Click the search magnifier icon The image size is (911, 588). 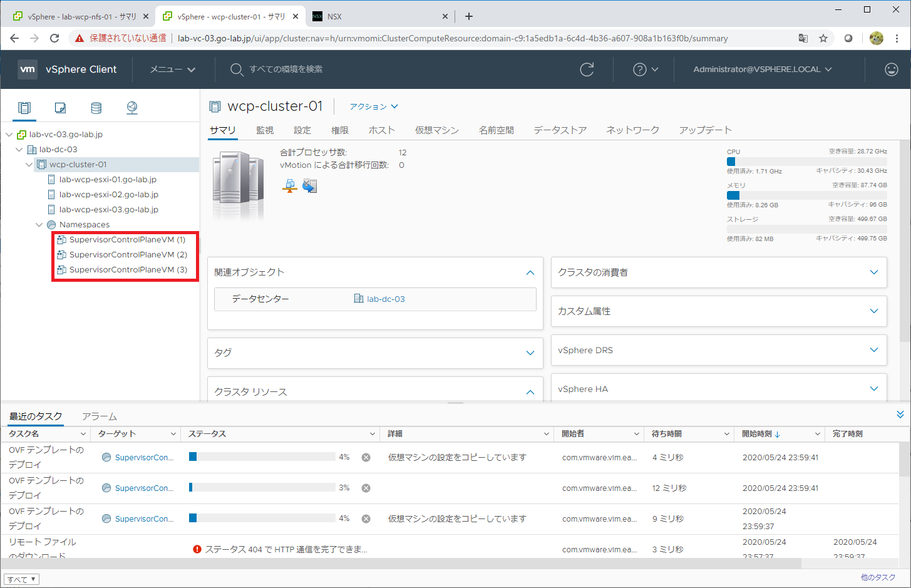[x=237, y=70]
